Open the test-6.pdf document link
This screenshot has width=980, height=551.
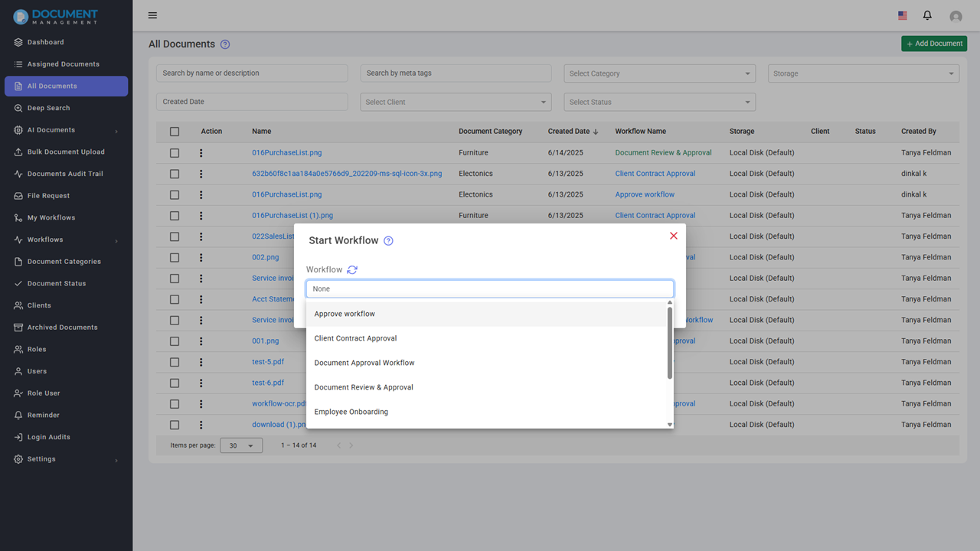[x=268, y=383]
